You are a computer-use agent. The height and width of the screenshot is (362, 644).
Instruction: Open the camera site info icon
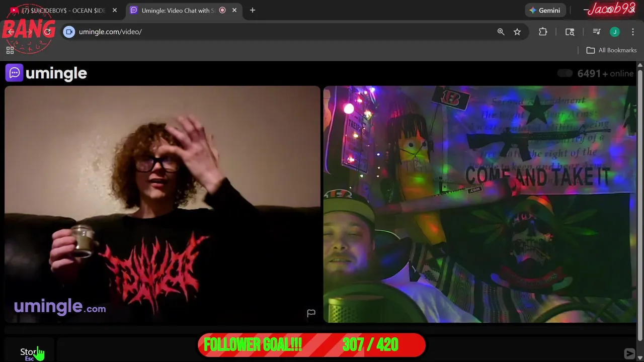69,32
